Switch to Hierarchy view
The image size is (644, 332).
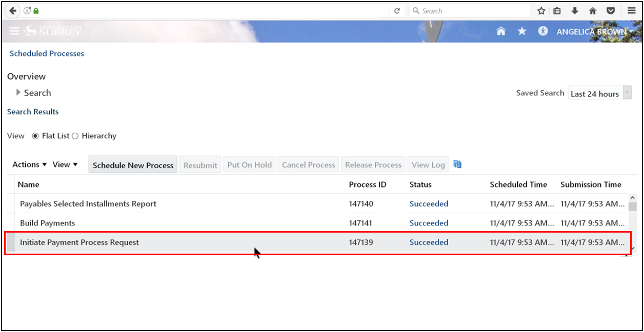(x=76, y=136)
